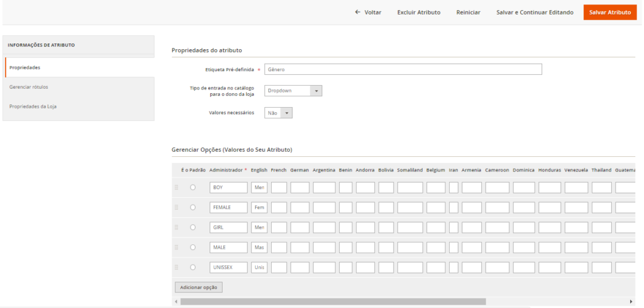Set GIRL as the default option
The height and width of the screenshot is (308, 644).
[x=192, y=227]
